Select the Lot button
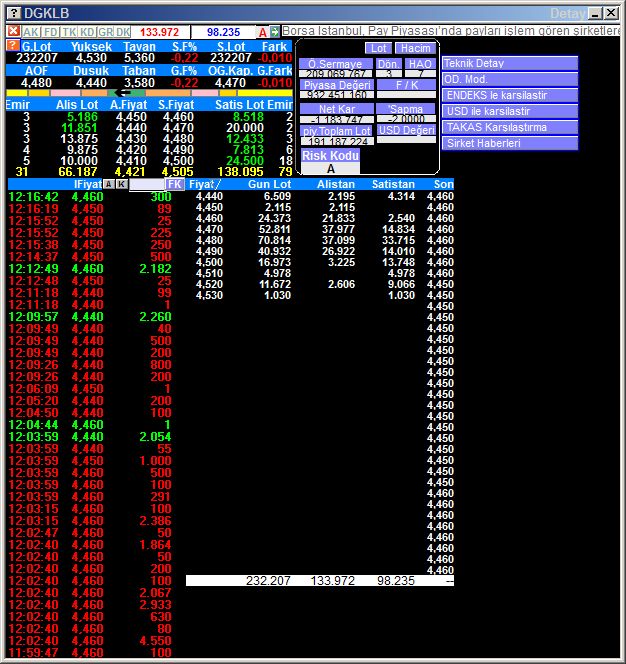Screen dimensions: 626x664 click(x=378, y=48)
